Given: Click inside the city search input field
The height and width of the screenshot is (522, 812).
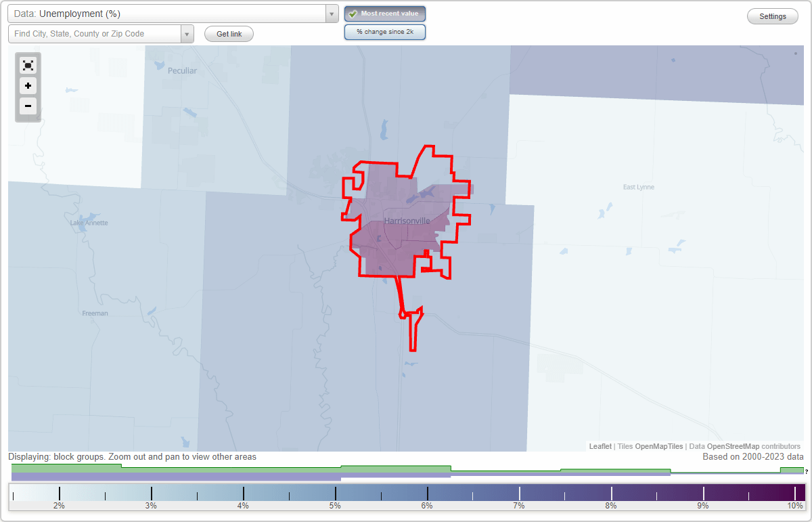Looking at the screenshot, I should point(95,32).
